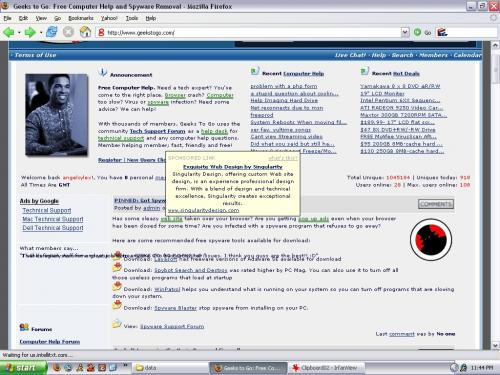The height and width of the screenshot is (375, 500).
Task: Open the Bookmarks menu
Action: [81, 18]
